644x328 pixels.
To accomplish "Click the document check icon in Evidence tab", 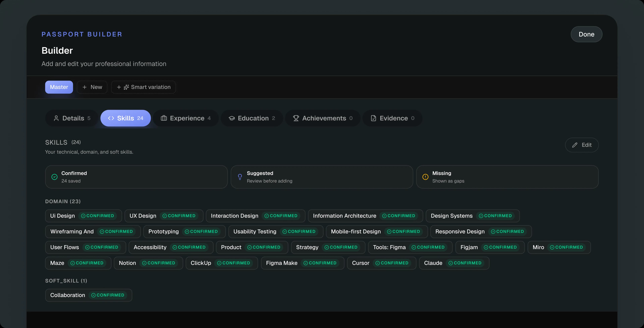I will (x=373, y=118).
